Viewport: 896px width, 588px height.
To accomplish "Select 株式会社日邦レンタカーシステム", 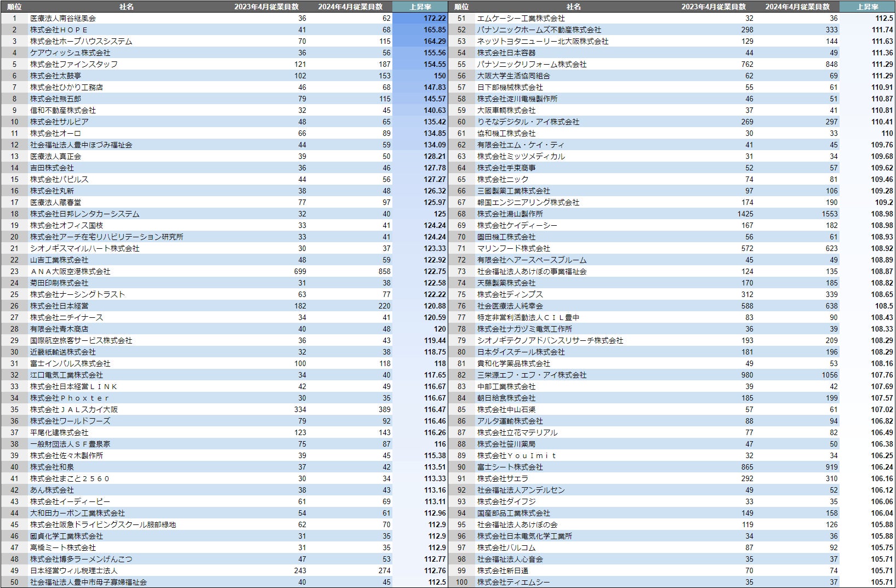I will point(85,214).
